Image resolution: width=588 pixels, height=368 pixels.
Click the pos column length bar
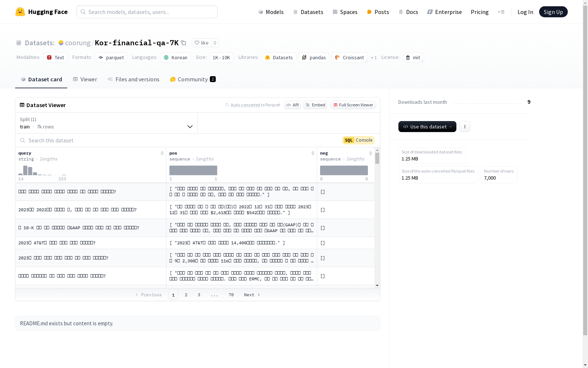point(193,170)
